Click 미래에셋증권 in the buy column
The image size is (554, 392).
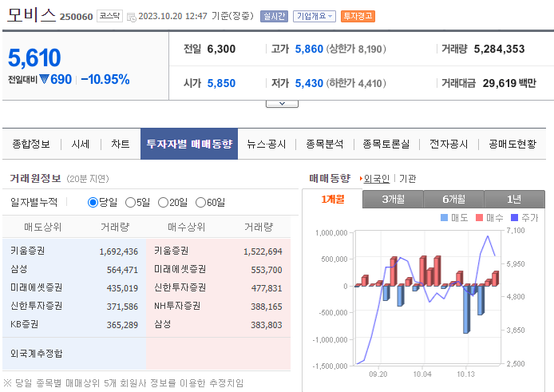point(180,269)
